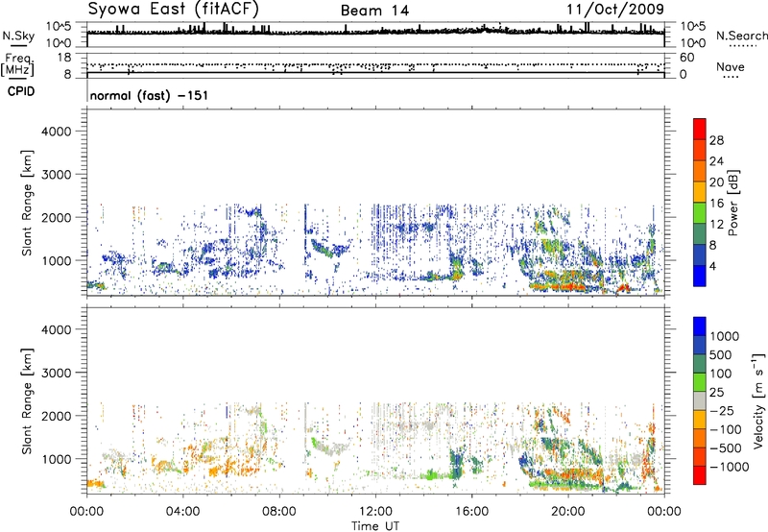Click the 'CPID' label

pos(21,91)
